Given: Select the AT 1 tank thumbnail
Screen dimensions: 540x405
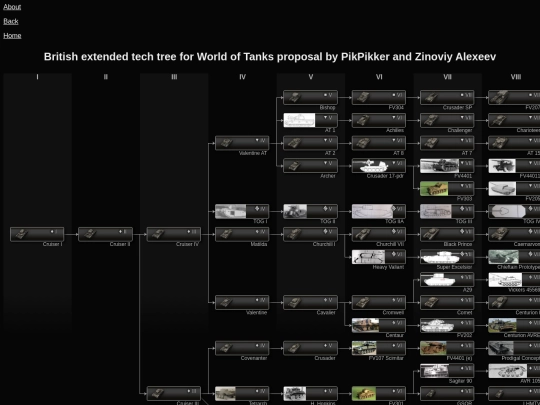Looking at the screenshot, I should (x=299, y=120).
